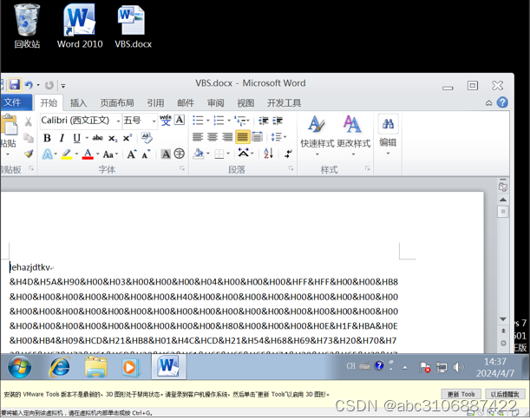The height and width of the screenshot is (420, 530).
Task: Switch to the 视图 tab
Action: (245, 102)
